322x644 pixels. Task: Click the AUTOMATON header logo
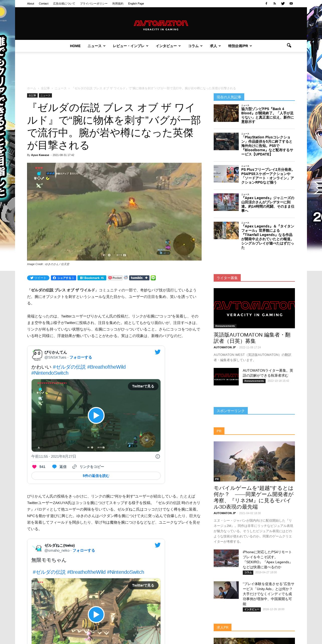click(x=161, y=25)
